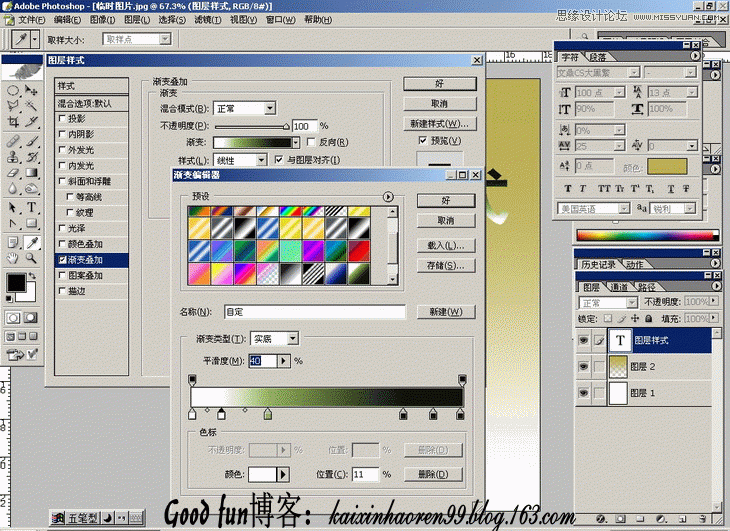
Task: Click 新建(W) new gradient button
Action: tap(446, 311)
